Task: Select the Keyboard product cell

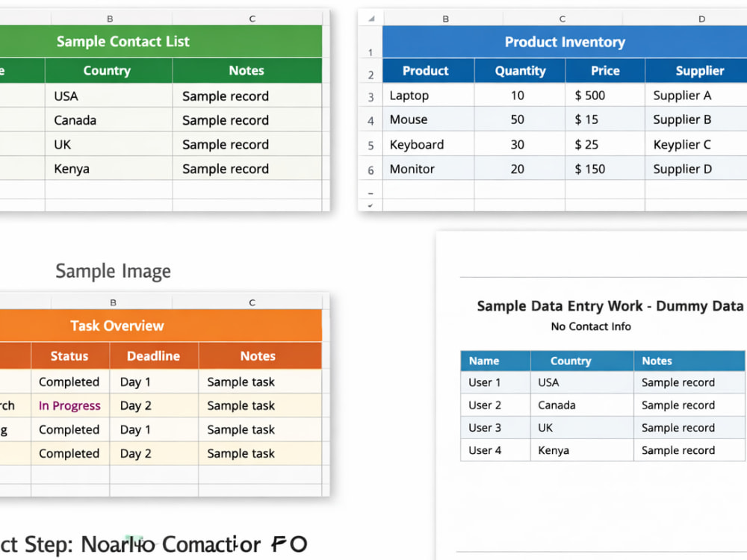Action: click(x=428, y=144)
